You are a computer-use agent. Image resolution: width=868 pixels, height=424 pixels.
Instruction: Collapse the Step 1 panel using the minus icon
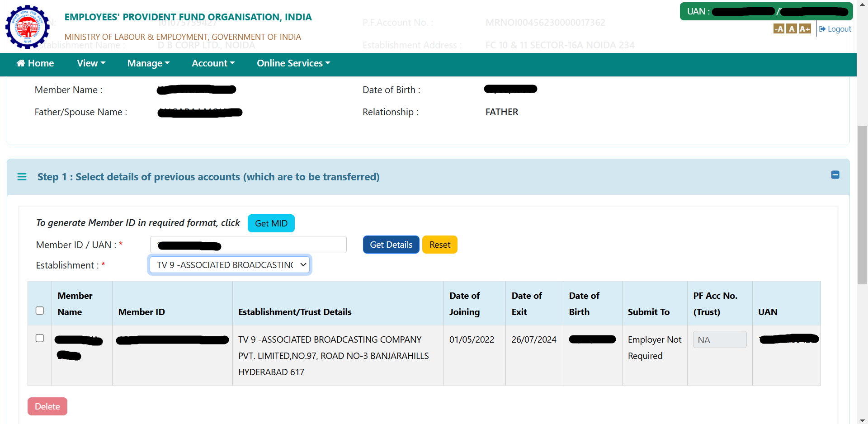[x=835, y=175]
